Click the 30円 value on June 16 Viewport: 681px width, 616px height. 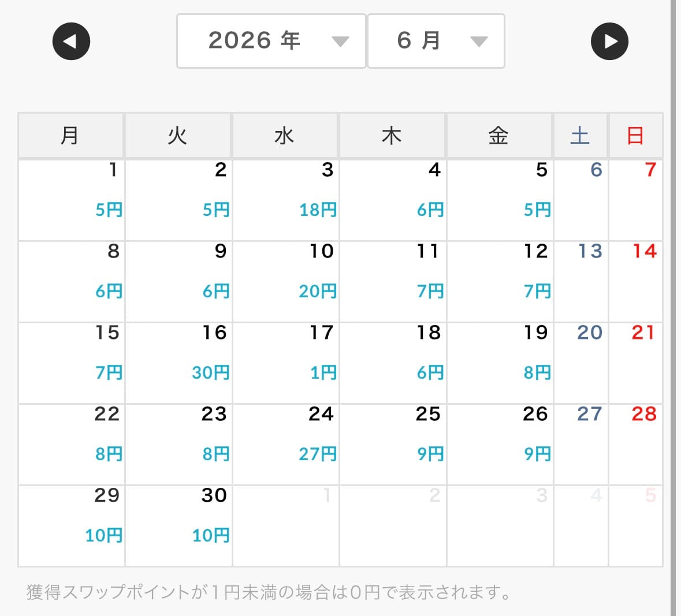tap(211, 373)
